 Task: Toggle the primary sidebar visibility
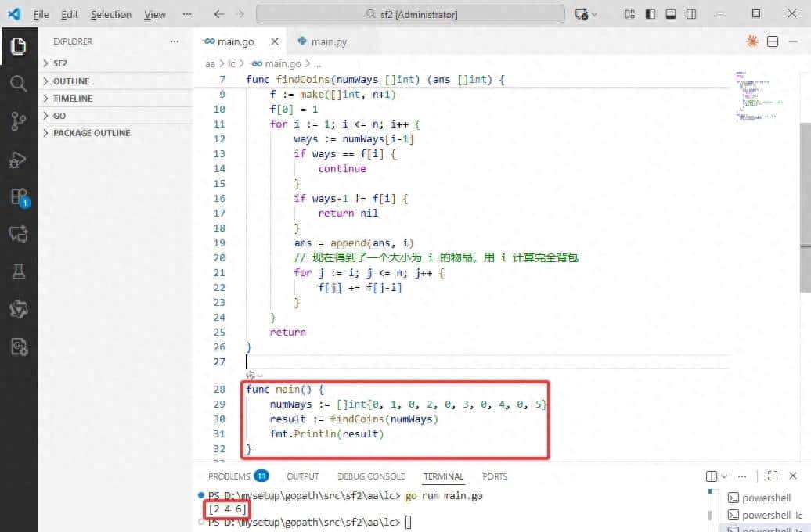click(651, 14)
